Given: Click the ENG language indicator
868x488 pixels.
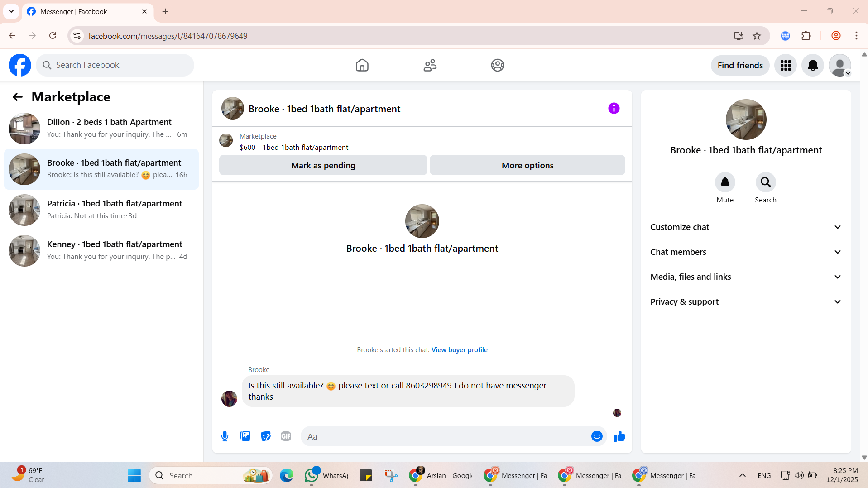Looking at the screenshot, I should (764, 476).
